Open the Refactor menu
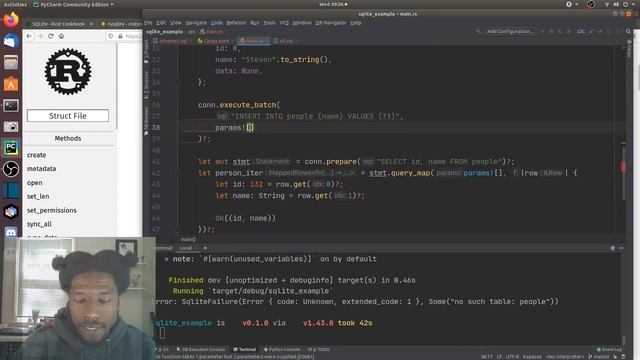The height and width of the screenshot is (360, 640). [236, 23]
